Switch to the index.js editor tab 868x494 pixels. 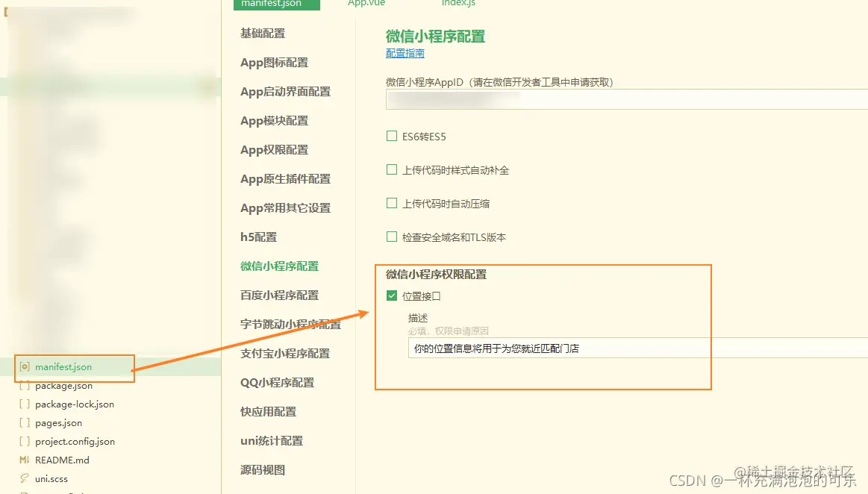(458, 3)
